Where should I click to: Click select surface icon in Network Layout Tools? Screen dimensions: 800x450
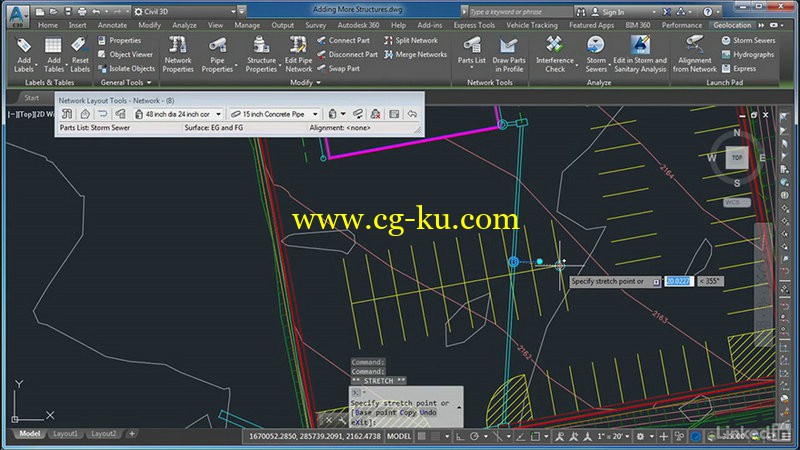pyautogui.click(x=85, y=114)
